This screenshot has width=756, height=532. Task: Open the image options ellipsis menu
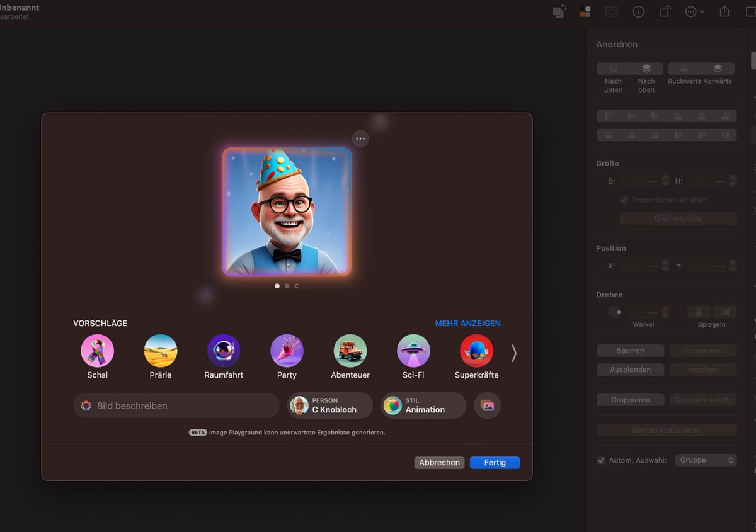pos(360,139)
